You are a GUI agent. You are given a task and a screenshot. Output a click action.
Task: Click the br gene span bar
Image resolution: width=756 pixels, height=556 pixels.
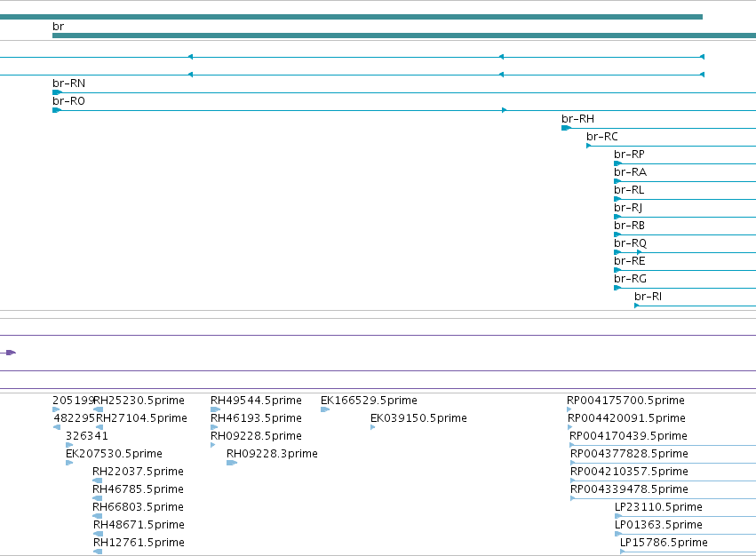coord(404,36)
